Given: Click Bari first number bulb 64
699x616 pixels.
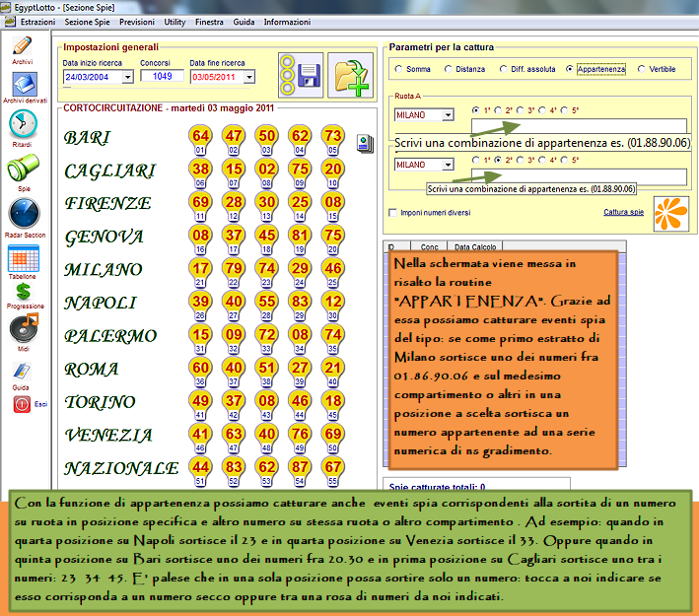Looking at the screenshot, I should 200,136.
